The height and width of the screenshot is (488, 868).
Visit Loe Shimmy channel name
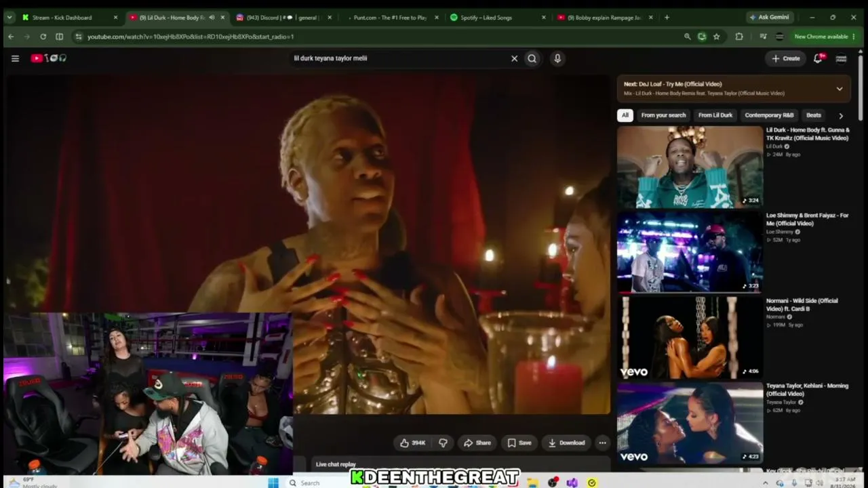[x=779, y=232]
